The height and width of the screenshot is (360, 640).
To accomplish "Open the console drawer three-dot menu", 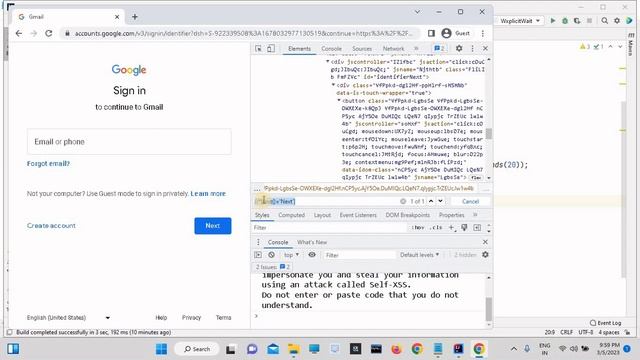I will coord(258,242).
